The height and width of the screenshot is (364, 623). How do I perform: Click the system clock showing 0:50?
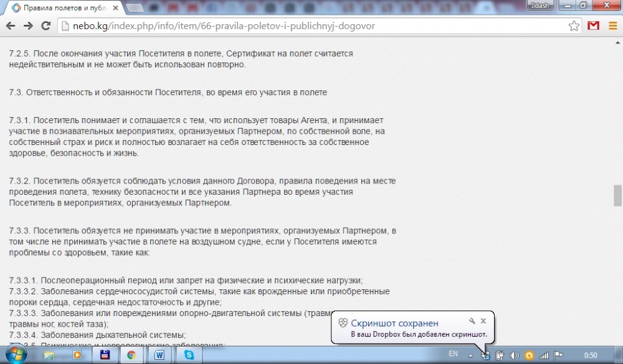click(x=591, y=355)
